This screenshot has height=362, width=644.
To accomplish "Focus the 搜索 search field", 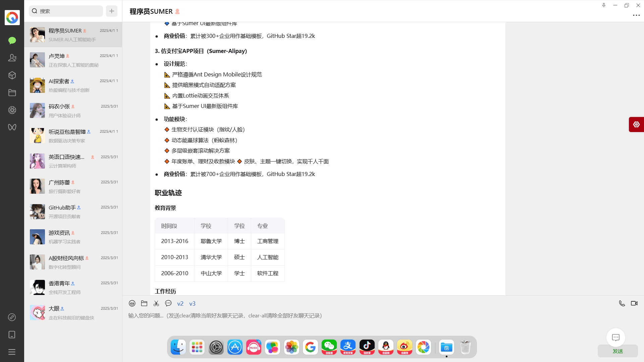I will pyautogui.click(x=66, y=11).
